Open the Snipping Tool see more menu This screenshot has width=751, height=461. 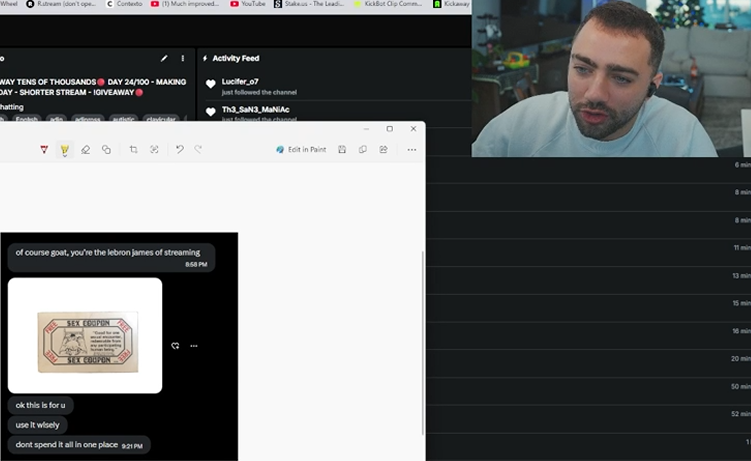[x=411, y=150]
